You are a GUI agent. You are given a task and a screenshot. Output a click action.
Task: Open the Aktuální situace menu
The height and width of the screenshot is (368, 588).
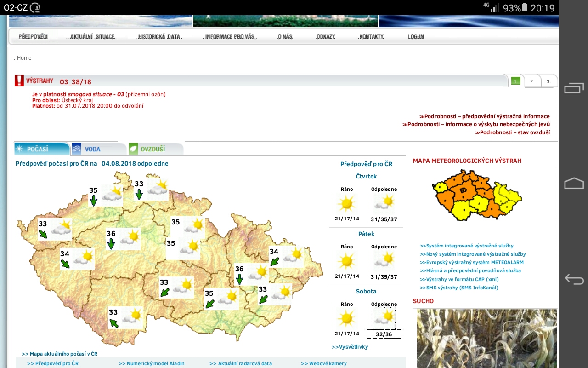click(93, 37)
